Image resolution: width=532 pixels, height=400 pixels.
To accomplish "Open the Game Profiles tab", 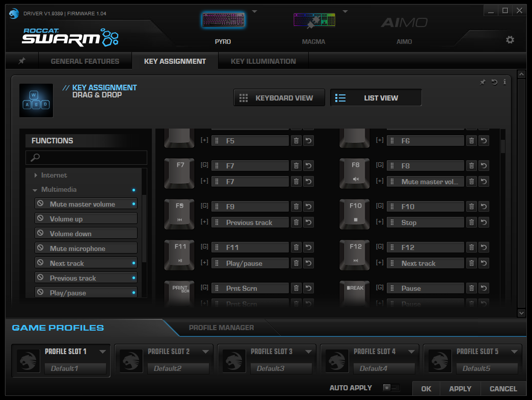I will click(58, 328).
